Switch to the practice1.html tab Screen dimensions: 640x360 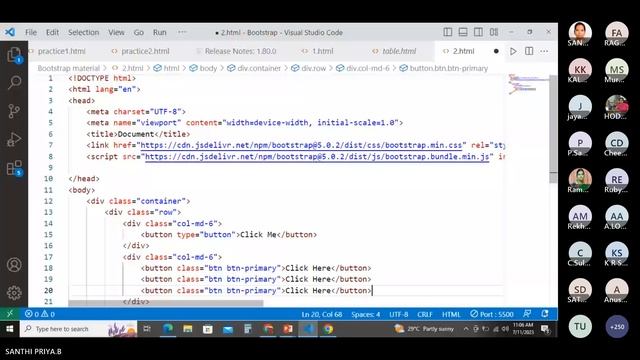(x=61, y=51)
